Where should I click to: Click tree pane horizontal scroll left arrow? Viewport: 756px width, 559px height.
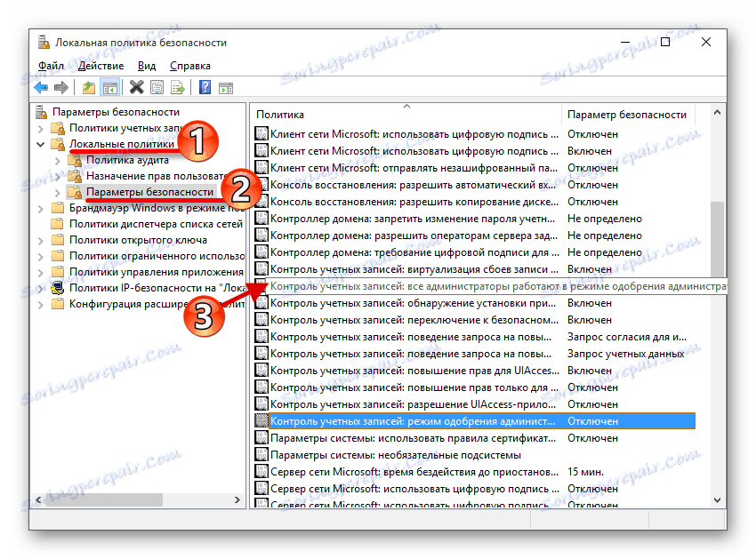tap(38, 499)
